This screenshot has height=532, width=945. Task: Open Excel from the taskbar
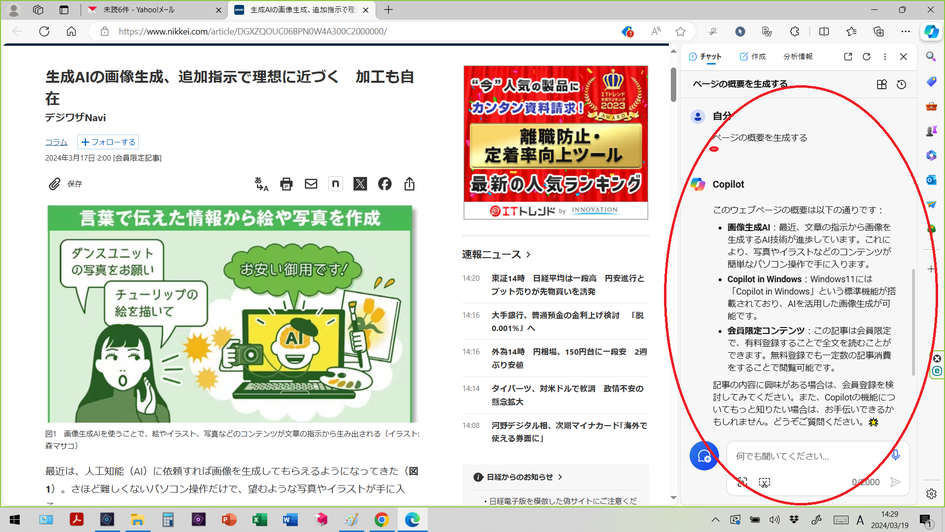pyautogui.click(x=260, y=519)
